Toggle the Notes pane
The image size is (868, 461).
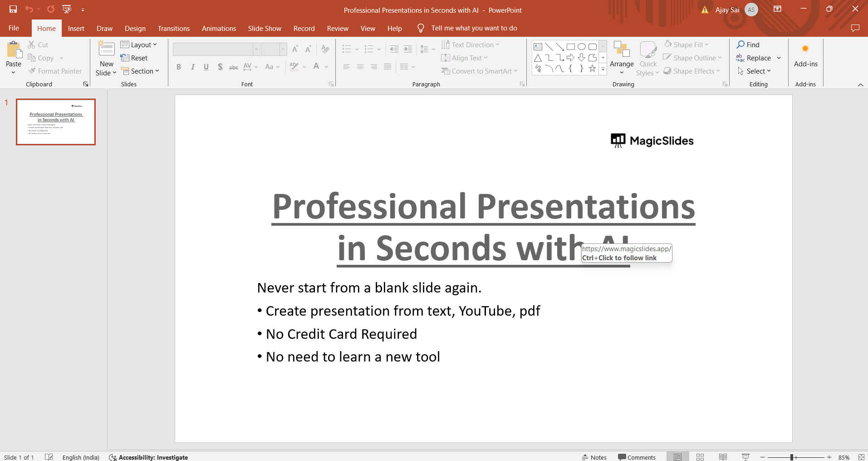coord(594,457)
